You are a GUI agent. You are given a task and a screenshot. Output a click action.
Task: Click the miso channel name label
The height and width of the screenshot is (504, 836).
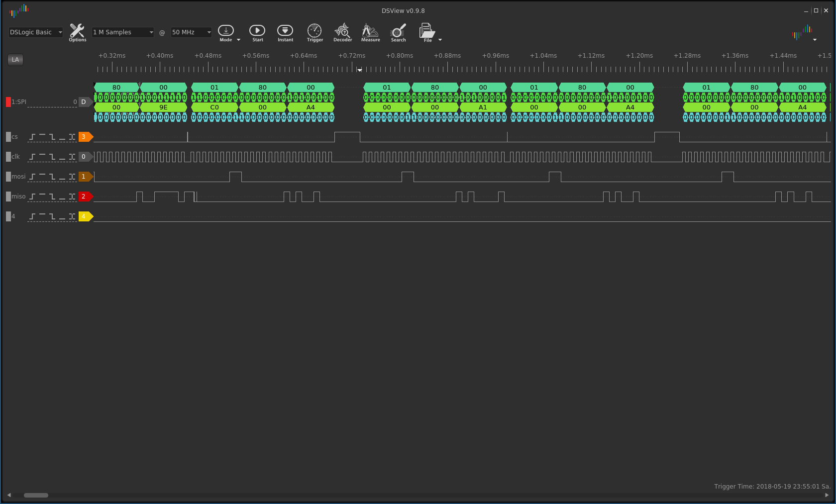point(18,197)
